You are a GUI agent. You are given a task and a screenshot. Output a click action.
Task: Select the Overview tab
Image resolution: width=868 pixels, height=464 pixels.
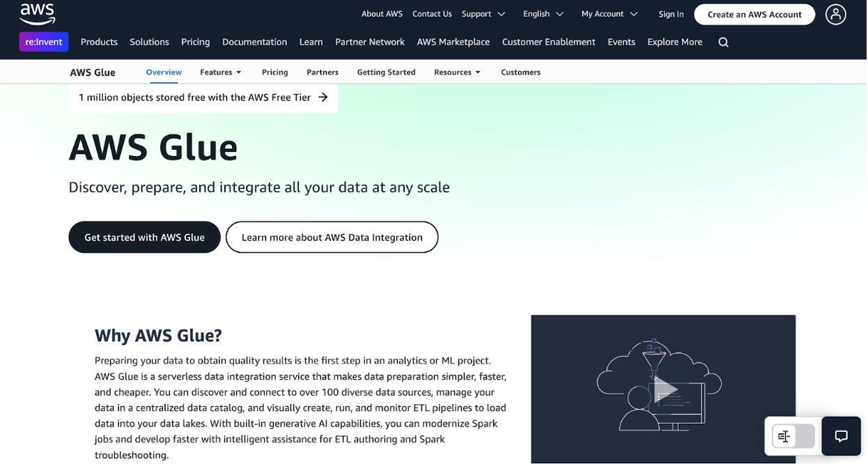[164, 72]
